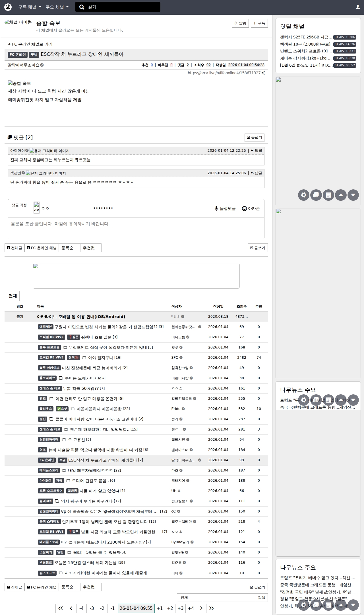Open 전체글 button above the list
The height and width of the screenshot is (615, 364).
coord(15,248)
